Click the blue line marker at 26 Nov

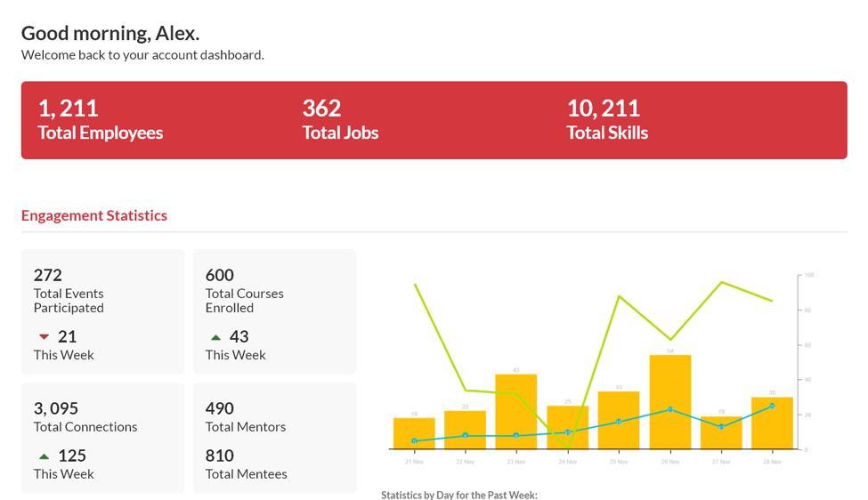(x=669, y=409)
